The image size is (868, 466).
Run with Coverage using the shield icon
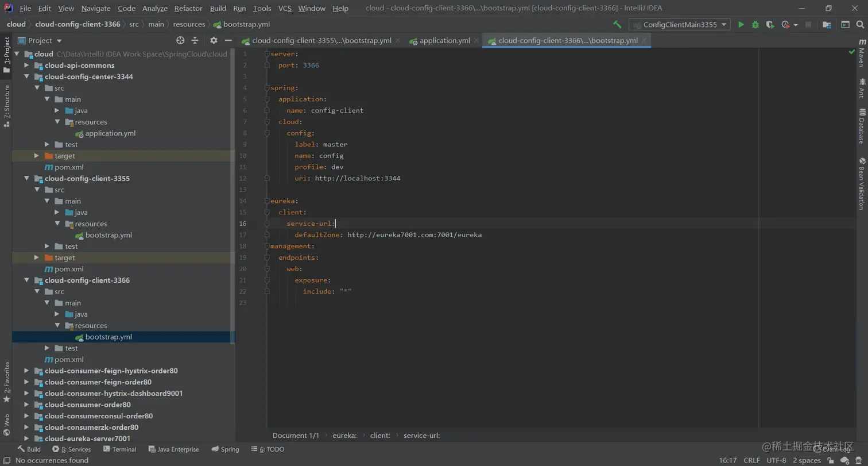(x=770, y=25)
